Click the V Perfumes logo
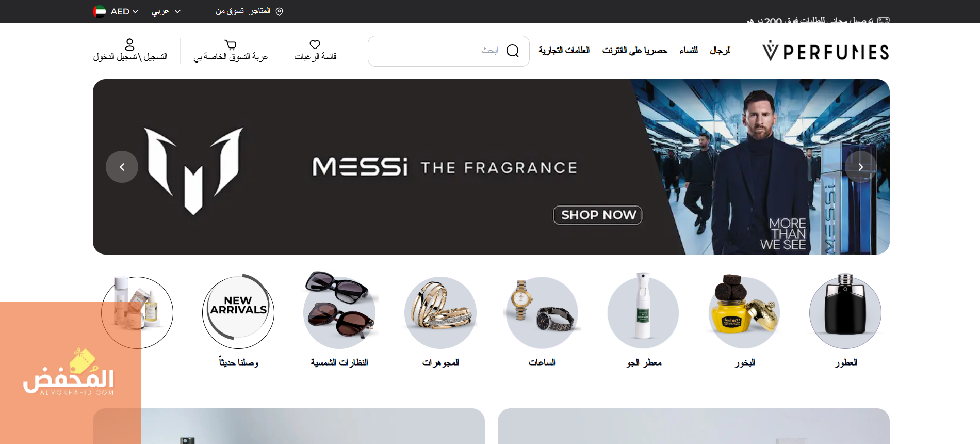 (826, 51)
